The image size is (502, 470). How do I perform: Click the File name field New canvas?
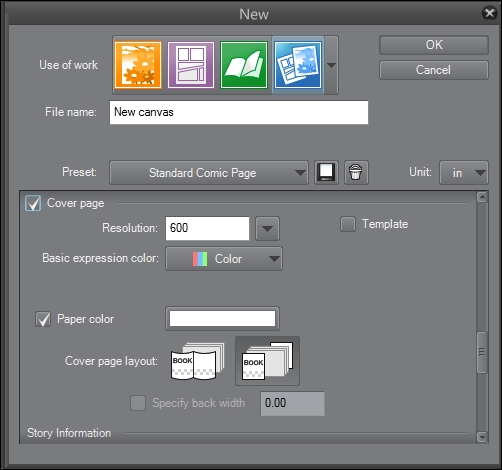pyautogui.click(x=239, y=112)
